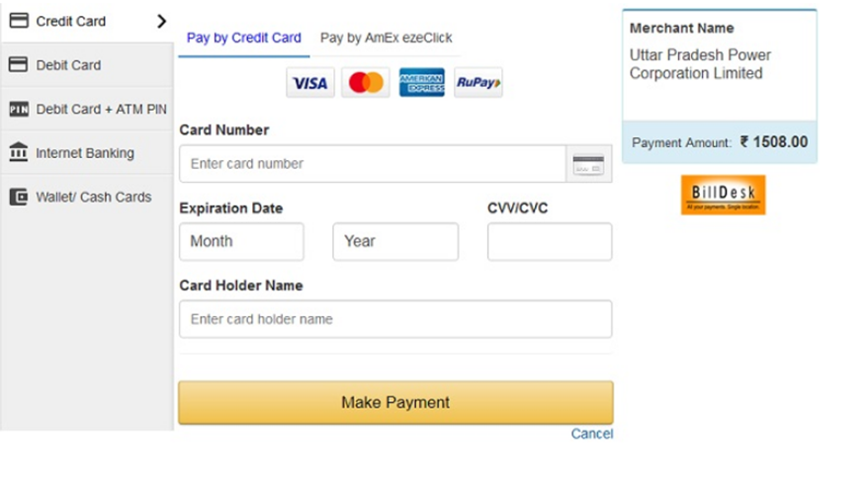The height and width of the screenshot is (492, 868).
Task: Click the Visa card logo
Action: coord(310,83)
